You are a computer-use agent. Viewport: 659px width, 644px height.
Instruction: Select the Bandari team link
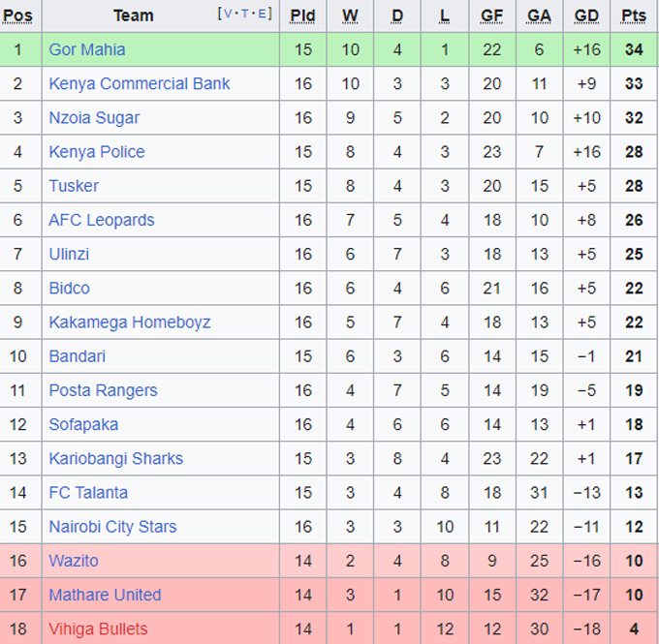[78, 356]
